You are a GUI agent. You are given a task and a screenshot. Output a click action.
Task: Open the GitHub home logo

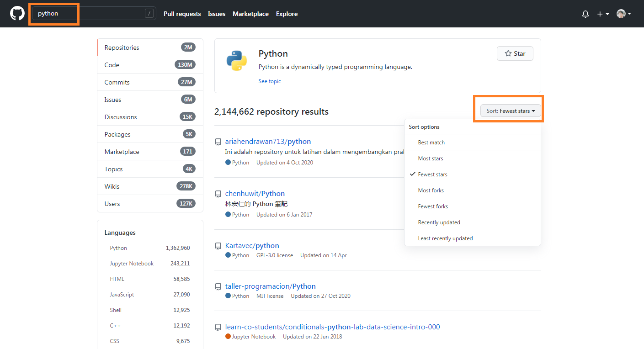pyautogui.click(x=17, y=14)
